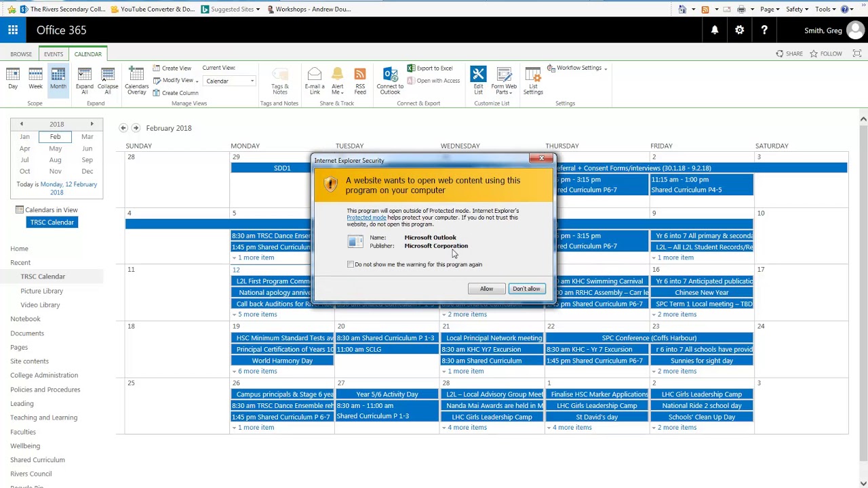
Task: Open YouTube Converter favorite link
Action: tap(153, 9)
